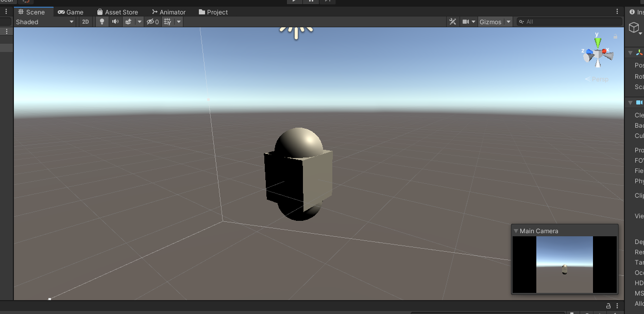Toggle the scene gizmo rotation lock

(615, 37)
